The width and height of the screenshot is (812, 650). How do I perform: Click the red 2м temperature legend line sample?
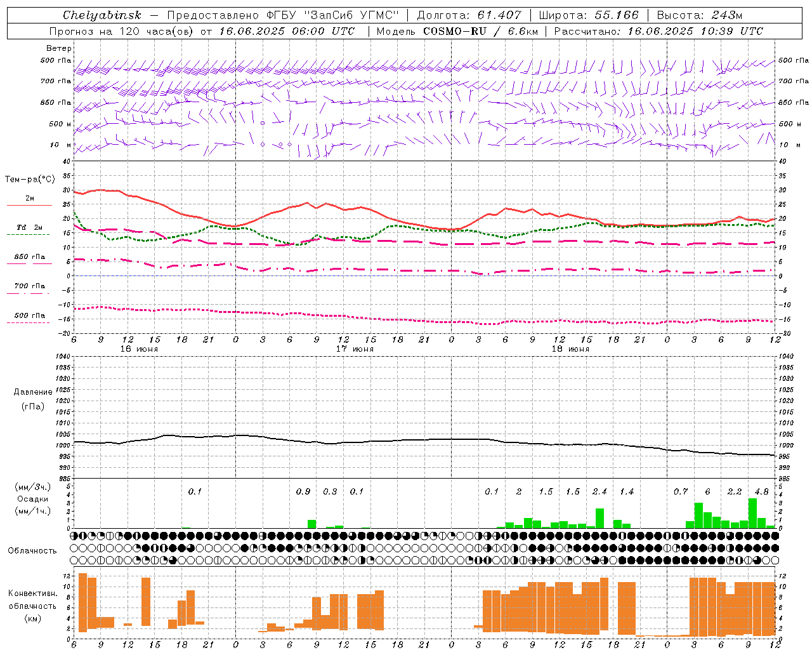pos(29,205)
